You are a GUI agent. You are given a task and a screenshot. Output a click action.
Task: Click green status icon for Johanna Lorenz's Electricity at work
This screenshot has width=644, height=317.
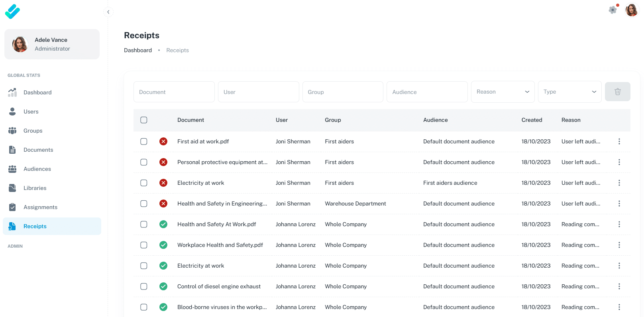pos(163,266)
